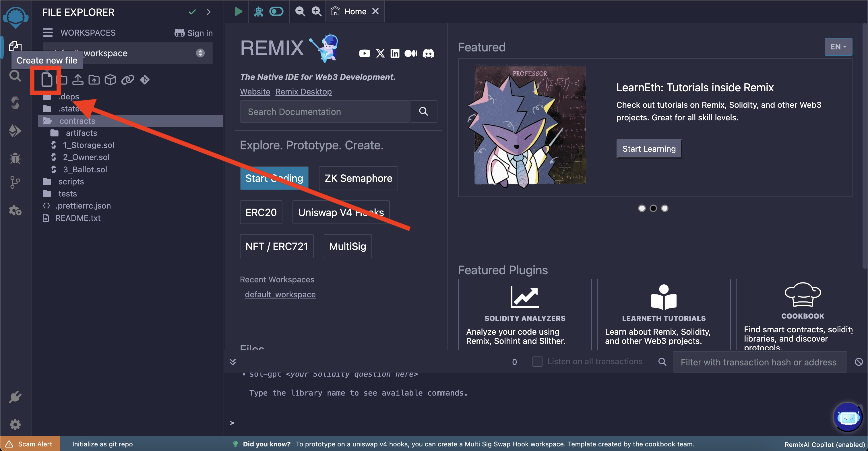Viewport: 868px width, 451px height.
Task: Select the second carousel dot under Featured
Action: click(653, 208)
